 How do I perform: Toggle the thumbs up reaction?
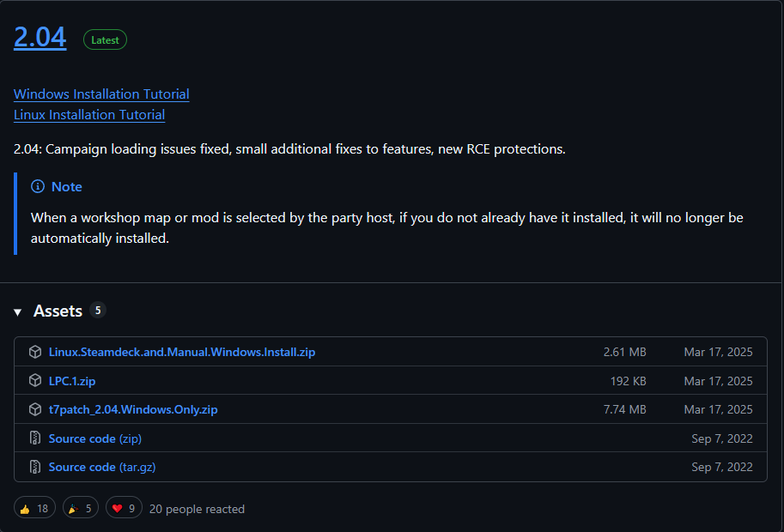34,509
